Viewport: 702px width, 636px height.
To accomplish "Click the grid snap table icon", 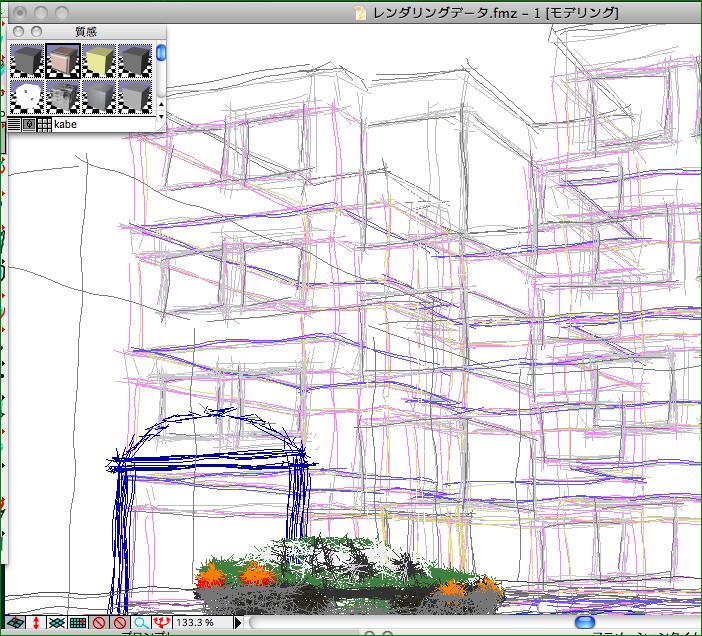I will point(78,623).
